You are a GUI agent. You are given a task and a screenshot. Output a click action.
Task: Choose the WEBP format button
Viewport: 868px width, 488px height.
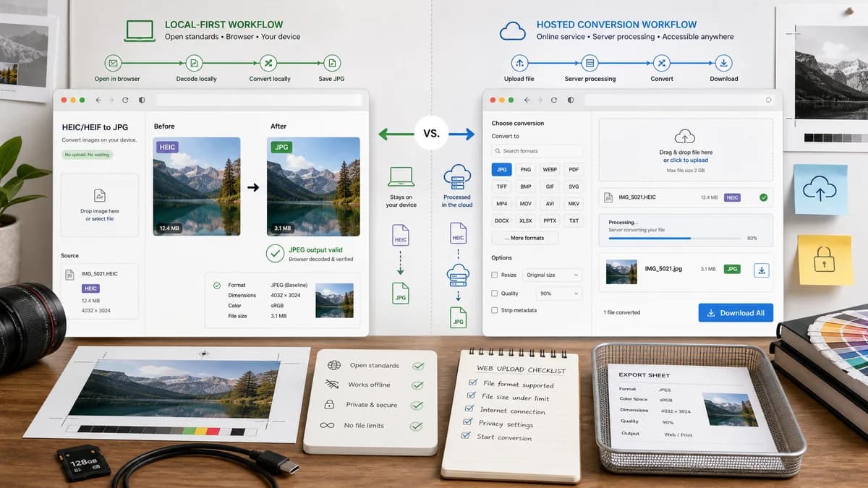[x=550, y=169]
